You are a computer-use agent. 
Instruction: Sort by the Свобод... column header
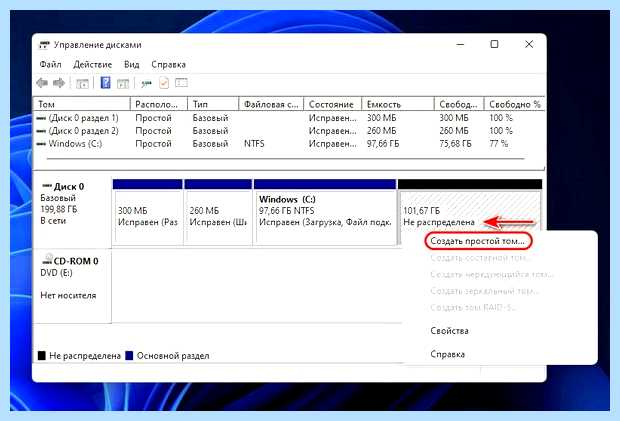coord(459,104)
